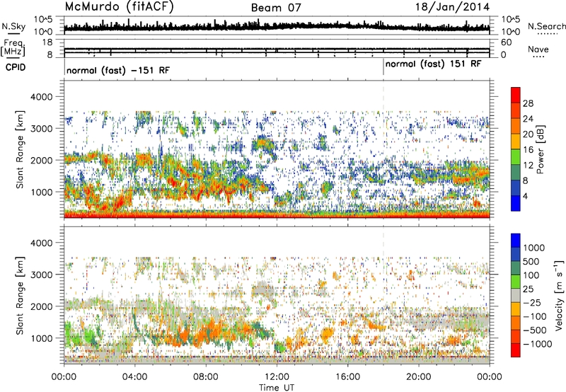This screenshot has height=392, width=566.
Task: Click the red ground-scatter band at bottom of power panel
Action: tap(277, 216)
